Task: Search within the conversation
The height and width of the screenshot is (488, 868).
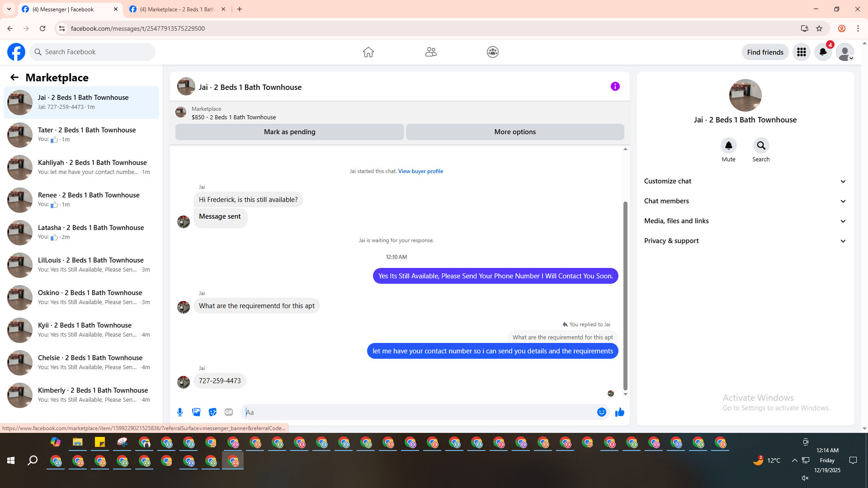Action: pyautogui.click(x=761, y=145)
